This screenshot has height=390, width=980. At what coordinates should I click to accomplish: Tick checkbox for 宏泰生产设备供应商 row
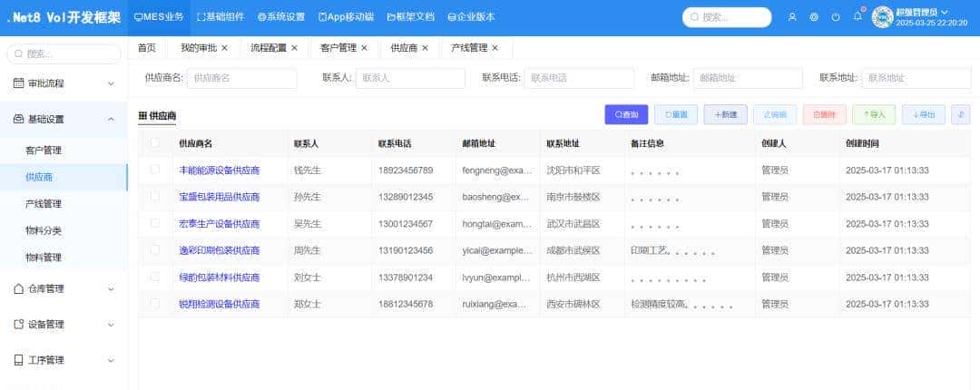click(x=155, y=223)
